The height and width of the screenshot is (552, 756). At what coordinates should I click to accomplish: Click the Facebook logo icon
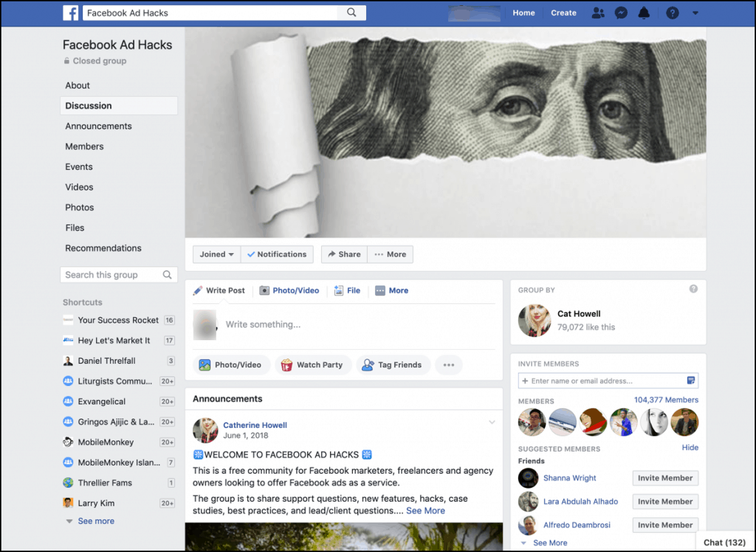[70, 13]
